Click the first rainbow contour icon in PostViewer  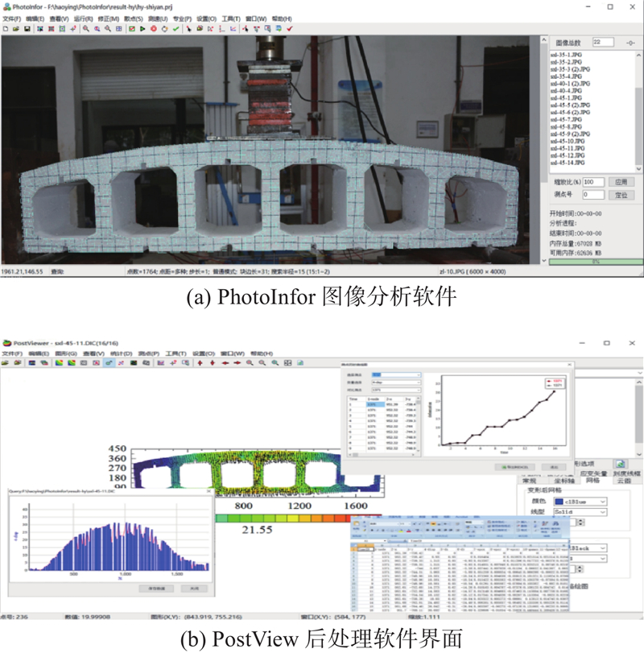59,363
